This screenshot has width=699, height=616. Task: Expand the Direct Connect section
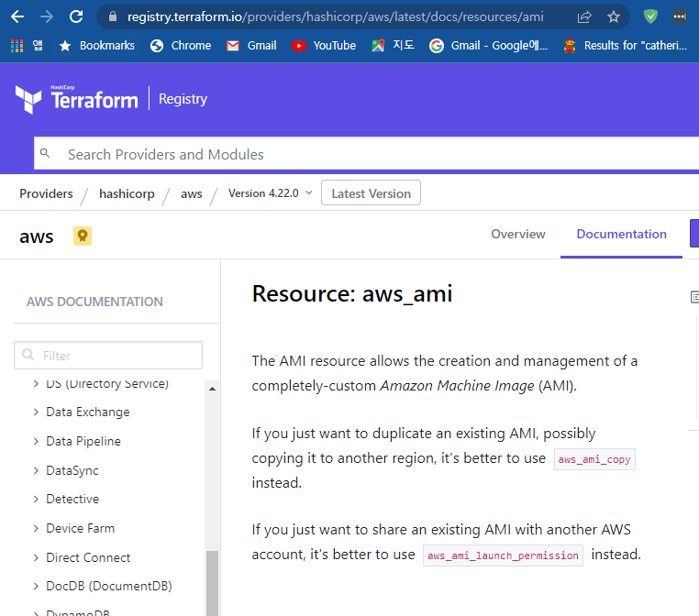pyautogui.click(x=36, y=557)
